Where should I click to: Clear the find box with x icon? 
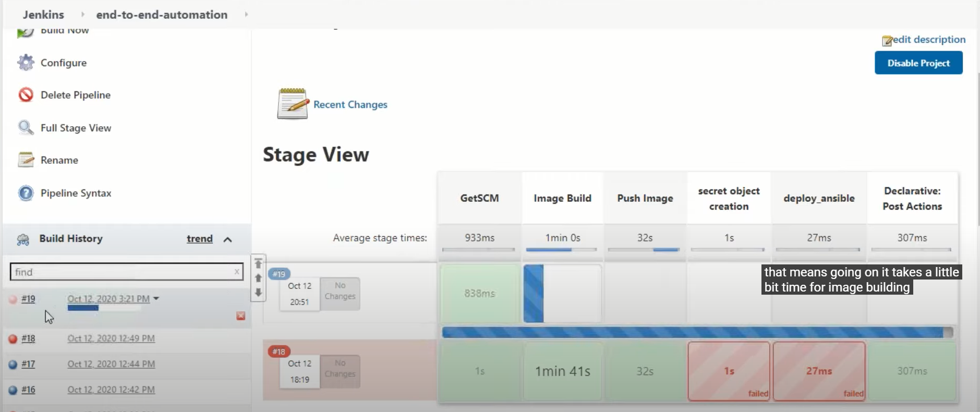click(237, 272)
